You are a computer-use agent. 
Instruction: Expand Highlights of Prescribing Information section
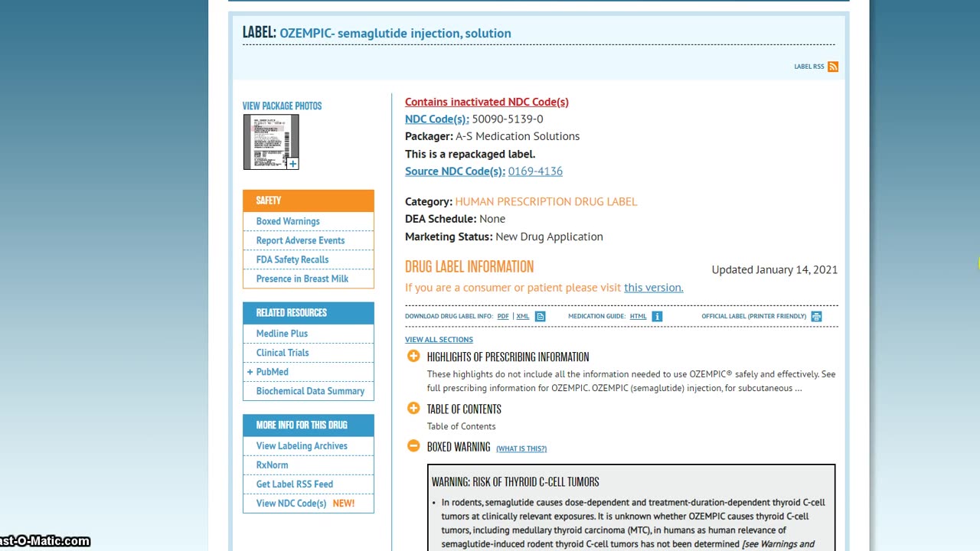413,356
